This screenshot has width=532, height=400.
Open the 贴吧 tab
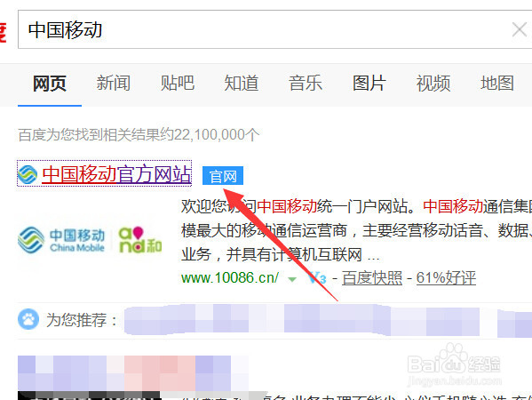click(178, 84)
